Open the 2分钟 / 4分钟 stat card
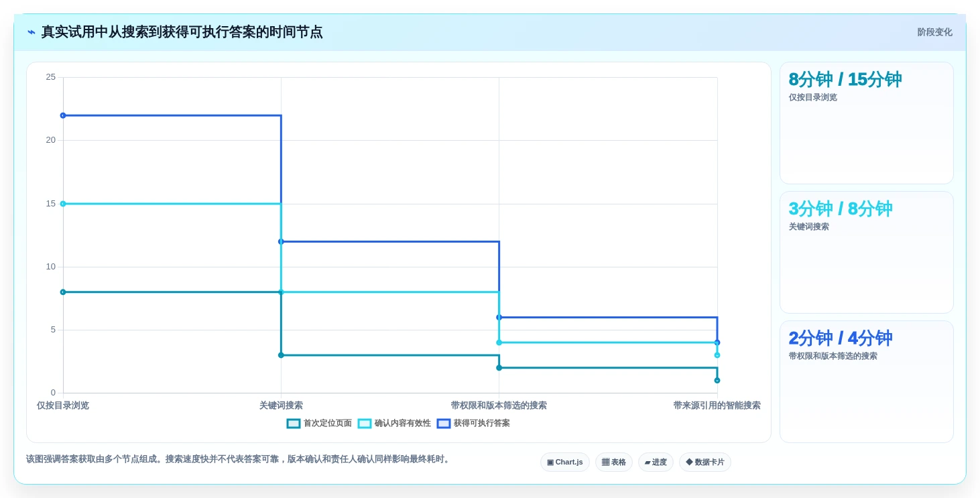This screenshot has width=980, height=498. point(867,382)
